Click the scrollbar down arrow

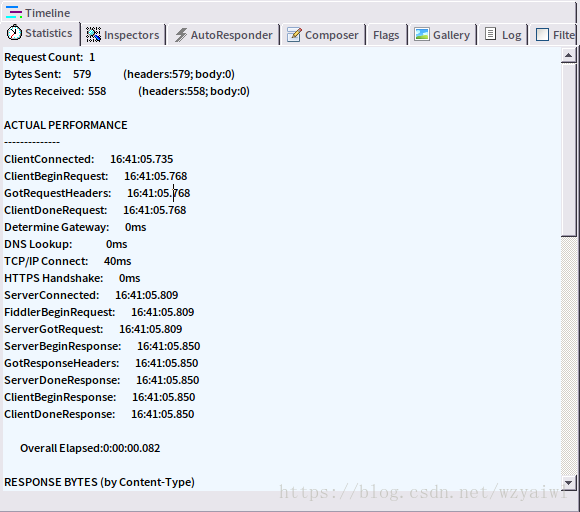click(569, 483)
